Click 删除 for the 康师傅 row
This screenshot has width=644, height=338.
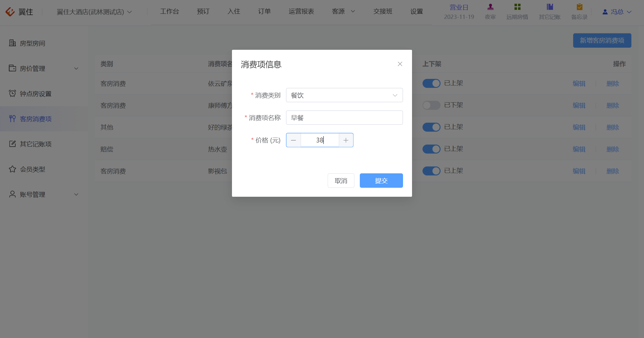612,105
